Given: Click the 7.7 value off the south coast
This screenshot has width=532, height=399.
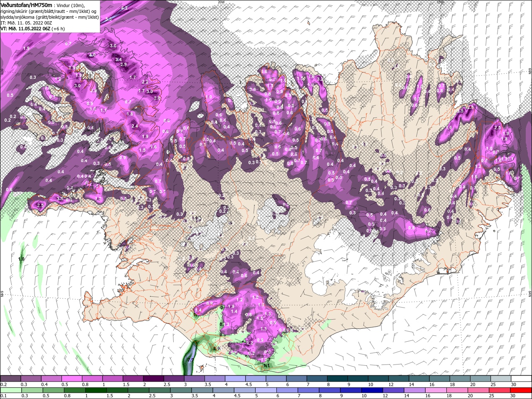Looking at the screenshot, I should tap(191, 360).
